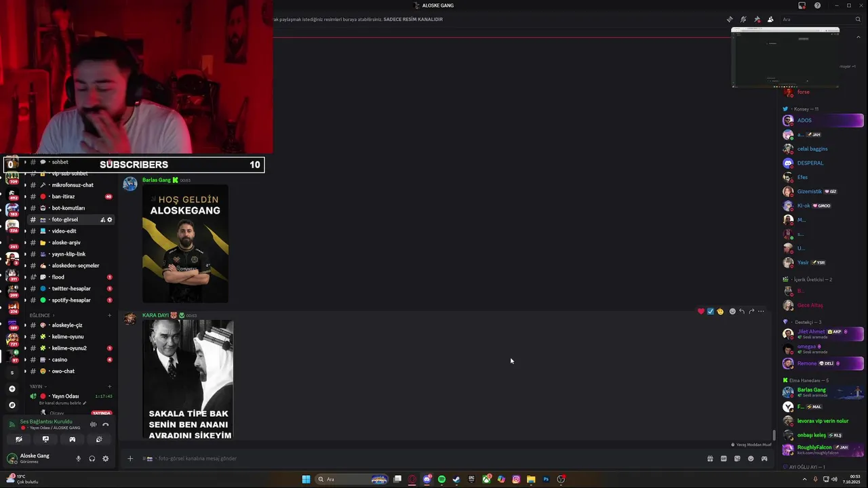Screen dimensions: 868x488
Task: Deafen audio with the headphones icon
Action: [x=92, y=459]
